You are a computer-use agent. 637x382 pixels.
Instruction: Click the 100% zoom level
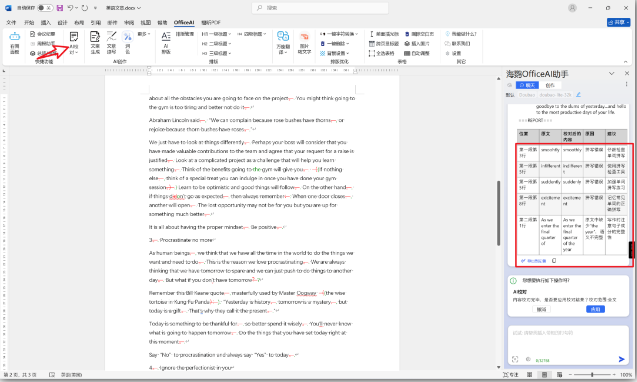click(626, 375)
